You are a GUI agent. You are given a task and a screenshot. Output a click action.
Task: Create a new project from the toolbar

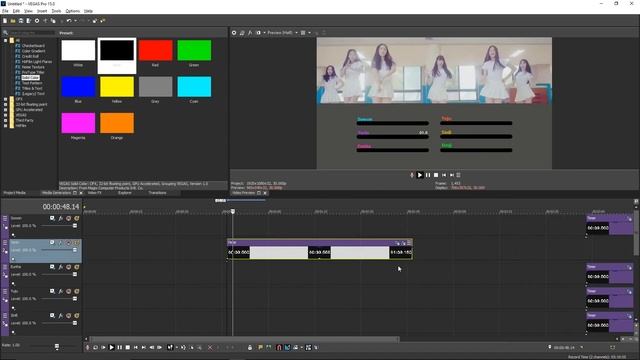pos(5,21)
